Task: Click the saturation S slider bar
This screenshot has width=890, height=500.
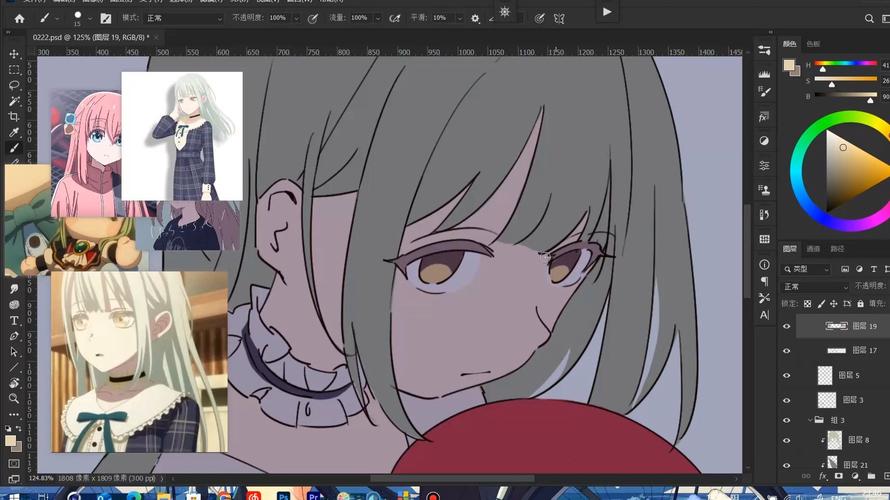Action: 846,79
